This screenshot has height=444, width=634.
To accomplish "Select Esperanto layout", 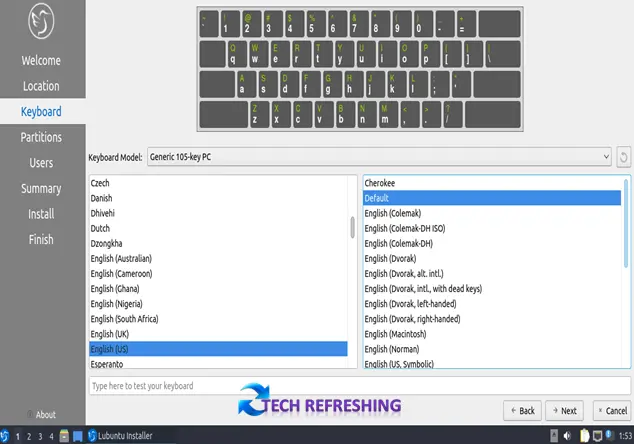I will tap(218, 363).
